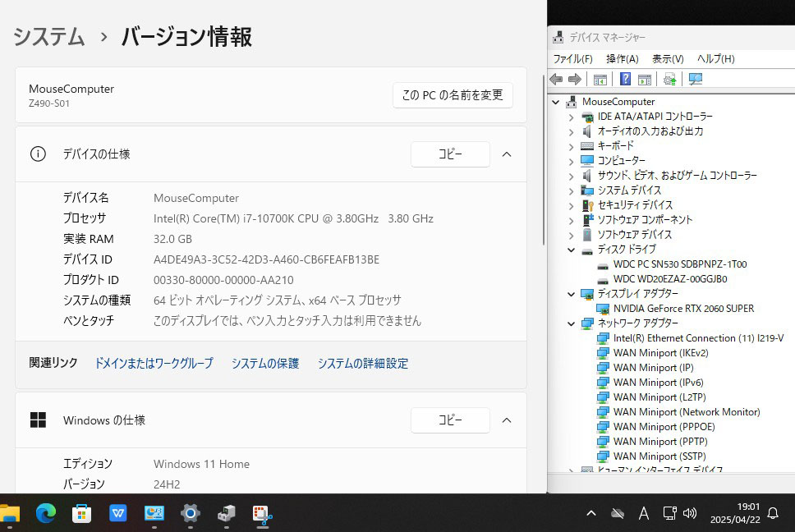Expand the キーボード node arrow
Image resolution: width=795 pixels, height=532 pixels.
(572, 146)
